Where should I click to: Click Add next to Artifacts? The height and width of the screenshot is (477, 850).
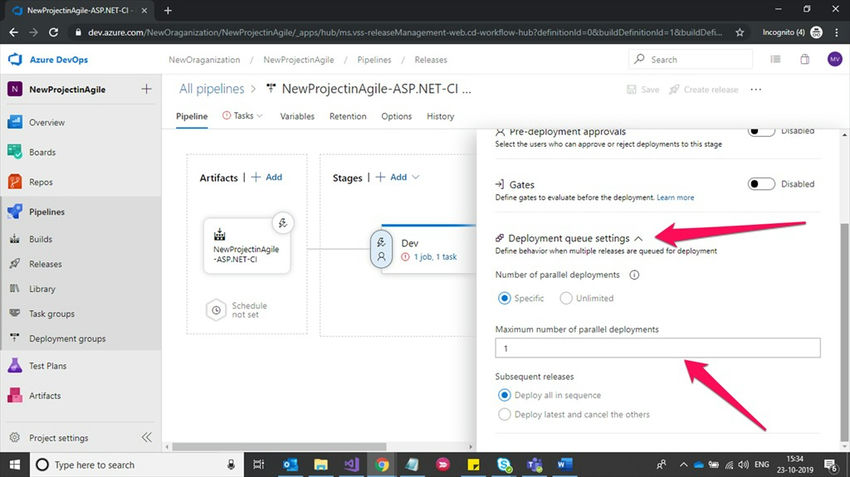coord(267,177)
